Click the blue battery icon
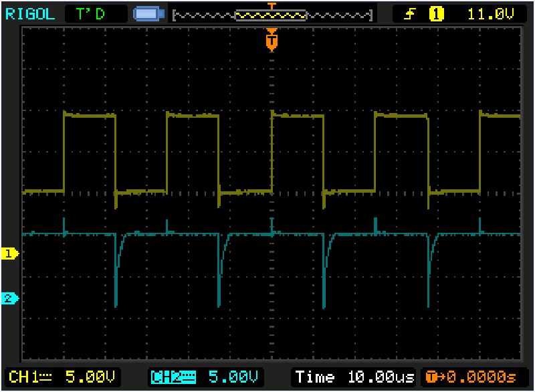The height and width of the screenshot is (392, 535). tap(148, 14)
